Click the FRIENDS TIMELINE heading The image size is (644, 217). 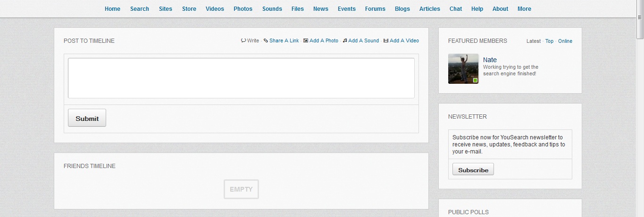point(90,166)
